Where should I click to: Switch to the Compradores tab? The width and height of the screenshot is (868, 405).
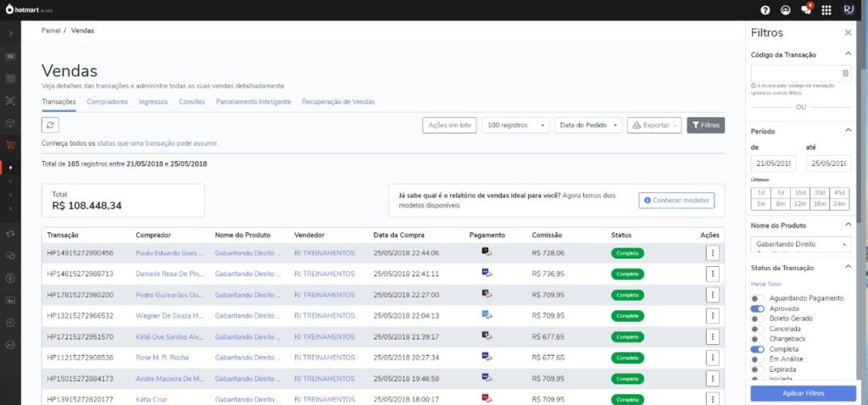click(x=108, y=102)
